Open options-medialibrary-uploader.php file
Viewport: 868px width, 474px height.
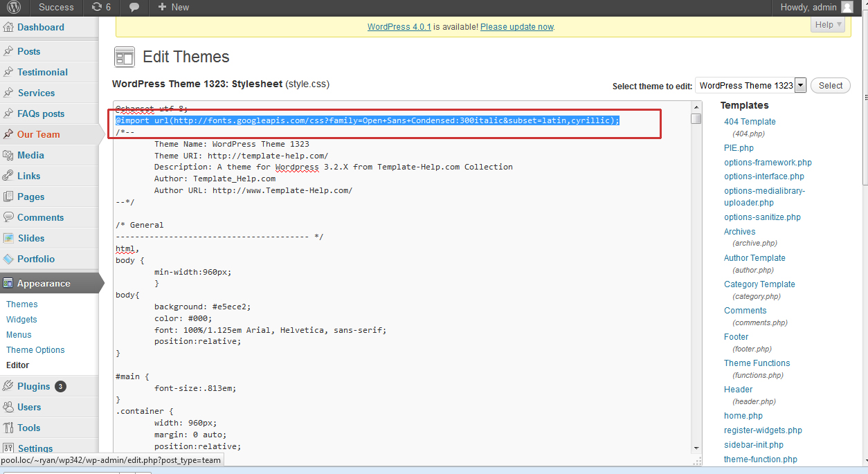point(764,197)
